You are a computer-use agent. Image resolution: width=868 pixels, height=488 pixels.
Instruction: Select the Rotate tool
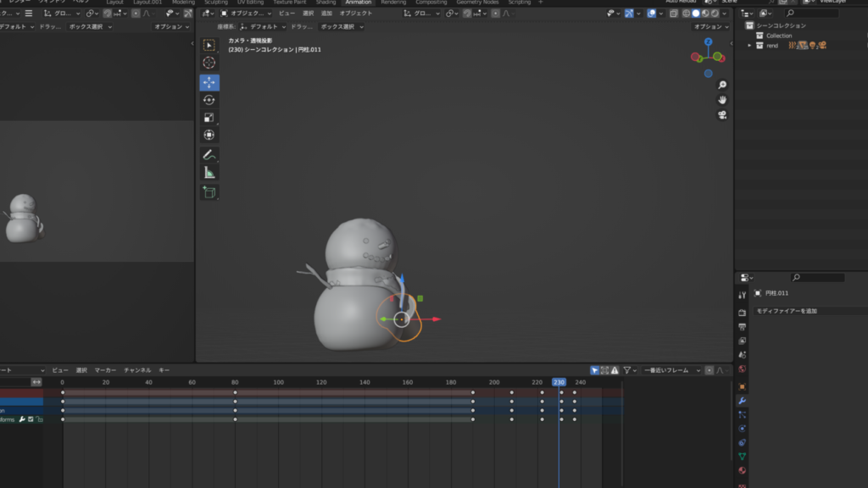point(209,100)
